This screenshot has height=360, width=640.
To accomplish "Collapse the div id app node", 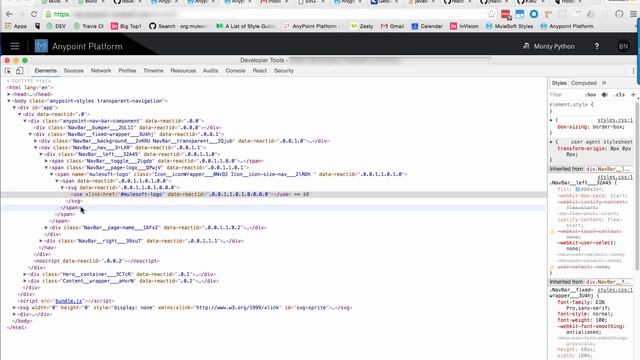I will 14,108.
